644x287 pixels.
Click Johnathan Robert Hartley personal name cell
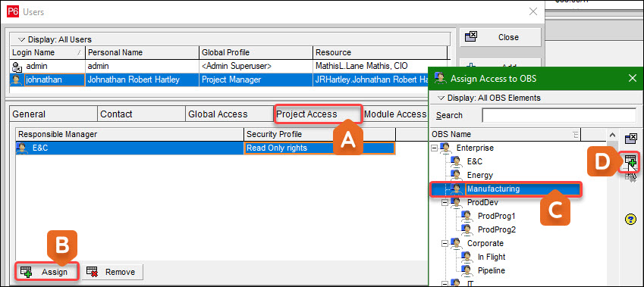(142, 80)
